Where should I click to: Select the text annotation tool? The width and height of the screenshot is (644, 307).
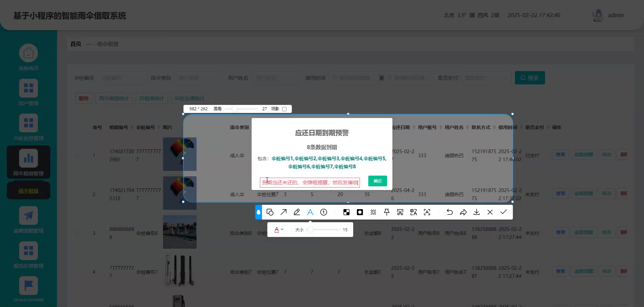click(x=310, y=212)
